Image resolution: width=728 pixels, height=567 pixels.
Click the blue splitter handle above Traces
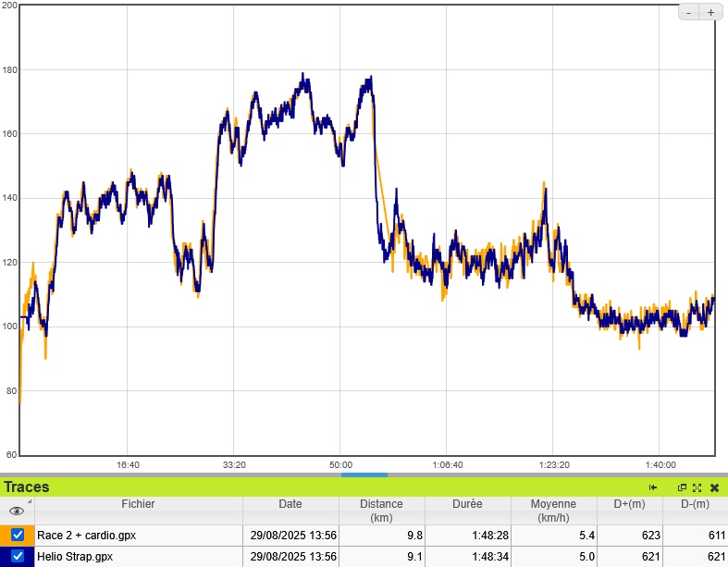click(x=364, y=475)
